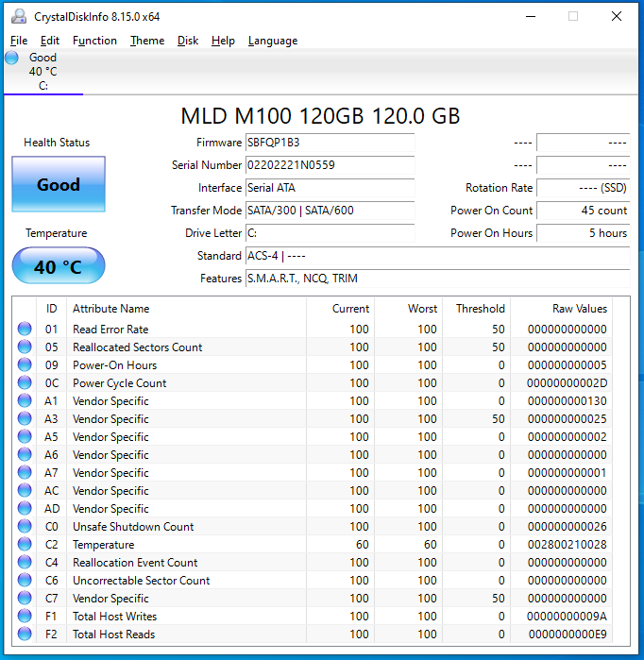Click the disk model title MLD M100 120GB
Screen dimensions: 644x660
click(320, 116)
